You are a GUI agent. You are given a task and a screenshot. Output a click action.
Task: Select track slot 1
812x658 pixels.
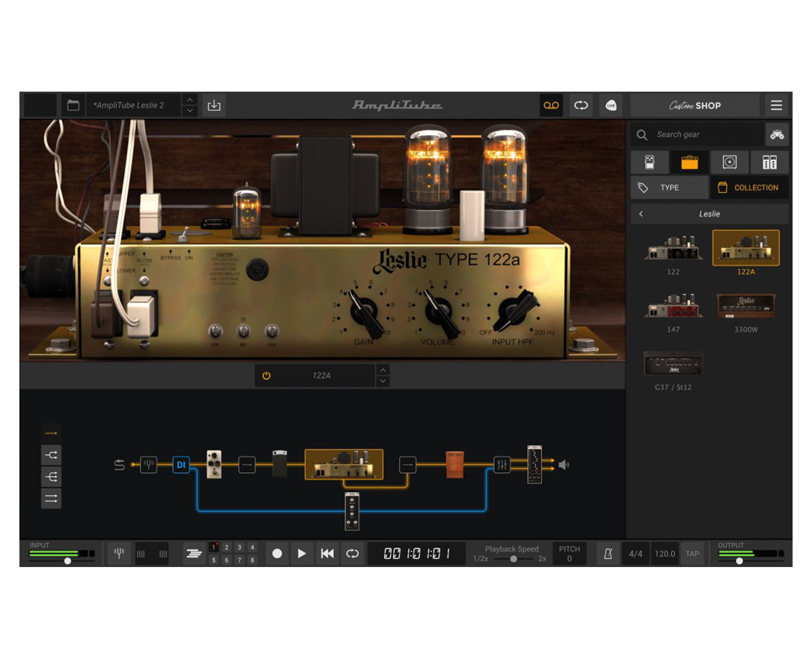pyautogui.click(x=214, y=547)
